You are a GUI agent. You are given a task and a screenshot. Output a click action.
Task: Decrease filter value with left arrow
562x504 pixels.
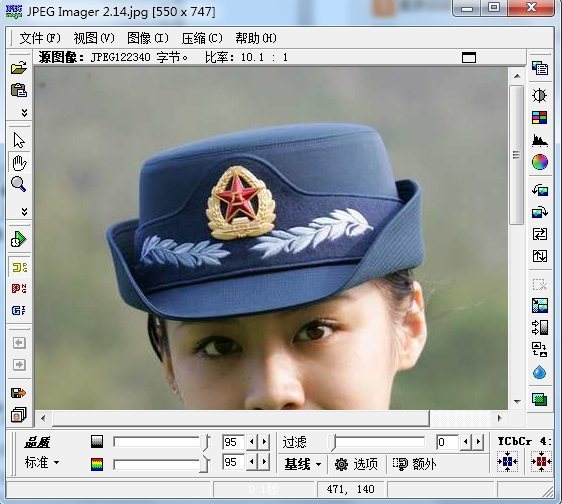(466, 442)
